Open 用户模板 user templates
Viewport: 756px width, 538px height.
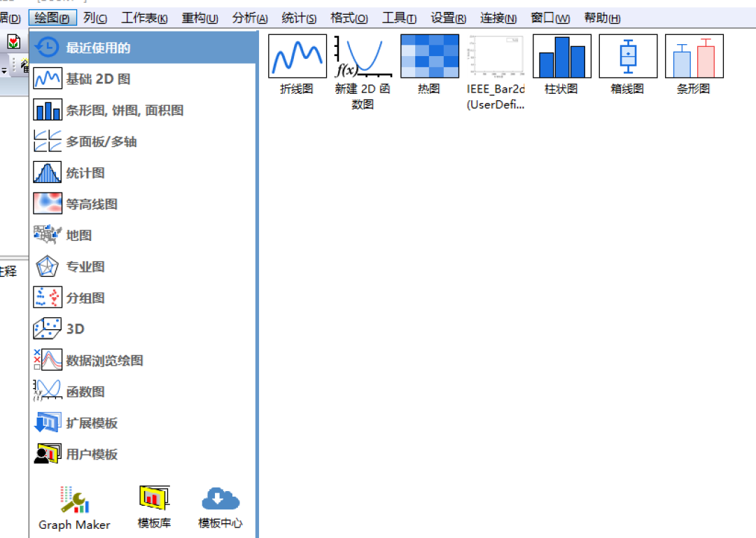143,454
